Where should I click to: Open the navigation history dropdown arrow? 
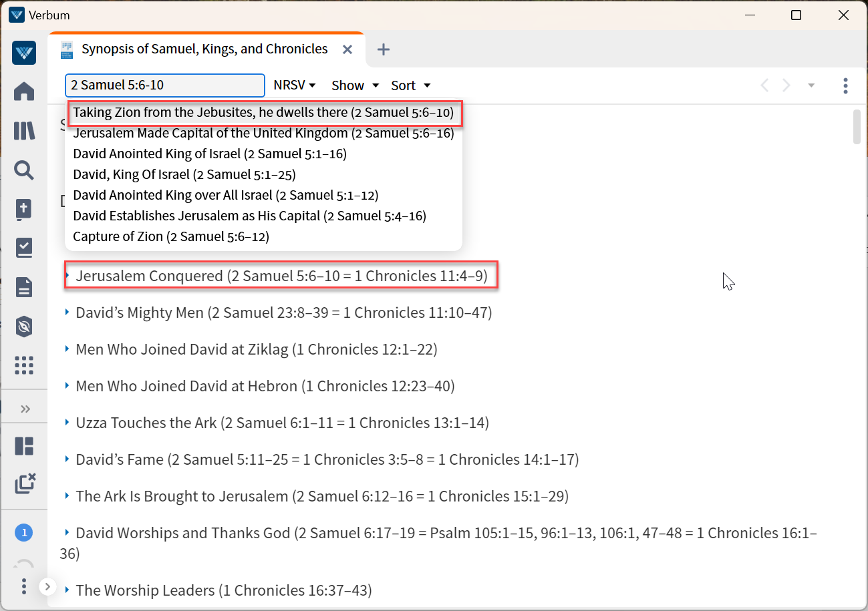pyautogui.click(x=811, y=85)
